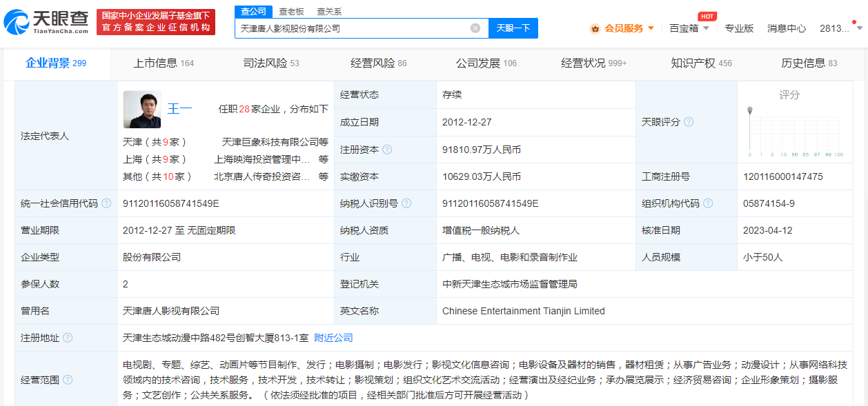This screenshot has height=406, width=868.
Task: Select the 查公司 search tab
Action: tap(253, 11)
